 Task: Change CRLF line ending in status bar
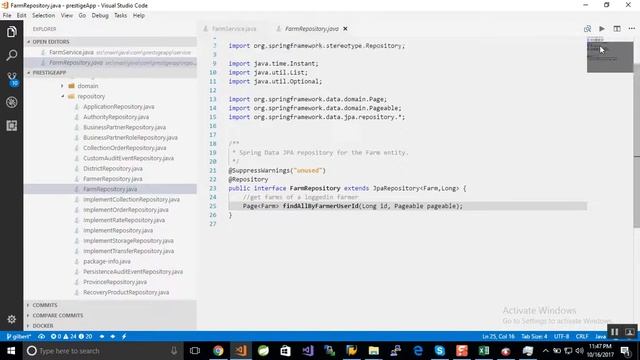(582, 337)
